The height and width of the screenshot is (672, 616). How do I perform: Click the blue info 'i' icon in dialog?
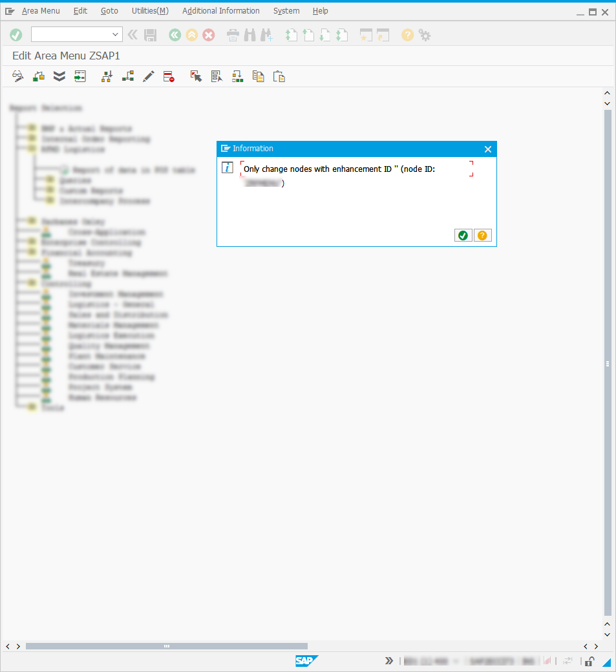pos(227,167)
